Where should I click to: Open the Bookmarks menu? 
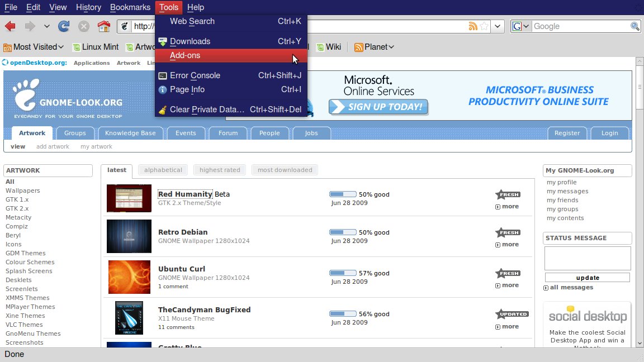(130, 7)
